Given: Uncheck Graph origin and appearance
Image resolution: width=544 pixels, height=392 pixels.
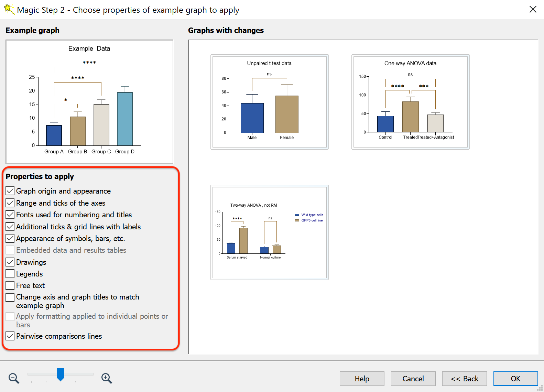Looking at the screenshot, I should pyautogui.click(x=10, y=191).
